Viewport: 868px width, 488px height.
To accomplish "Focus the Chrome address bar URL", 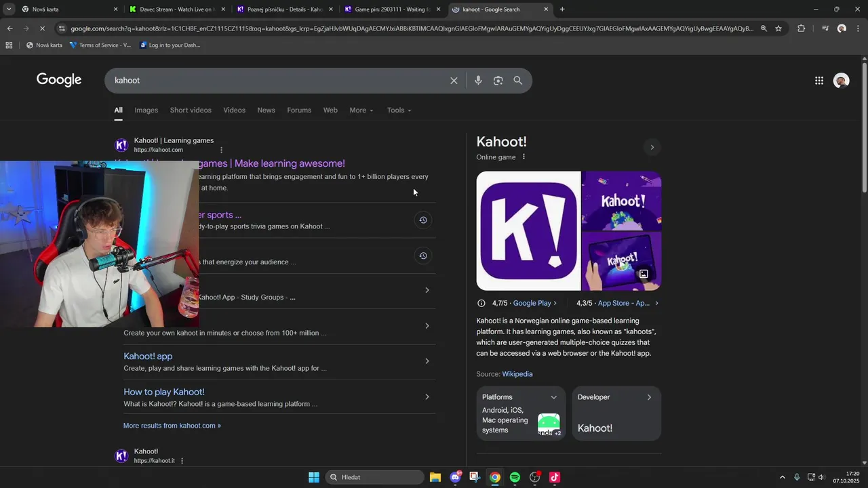I will coord(412,28).
